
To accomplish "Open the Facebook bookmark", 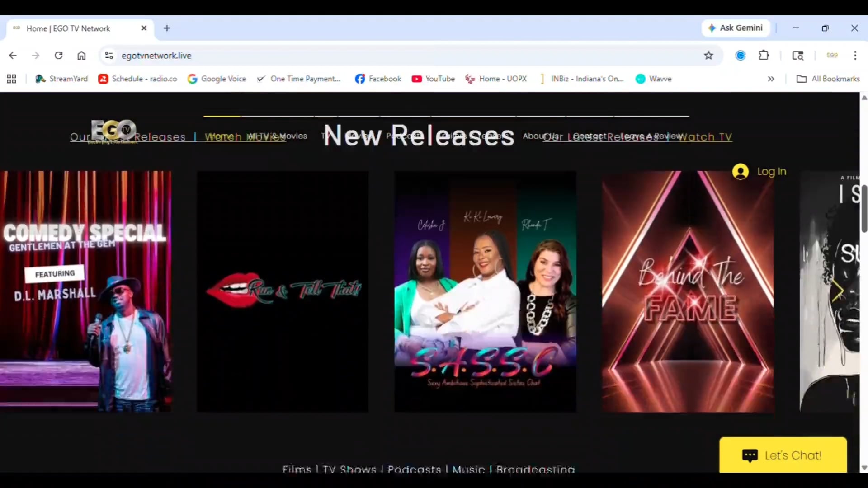I will 378,79.
